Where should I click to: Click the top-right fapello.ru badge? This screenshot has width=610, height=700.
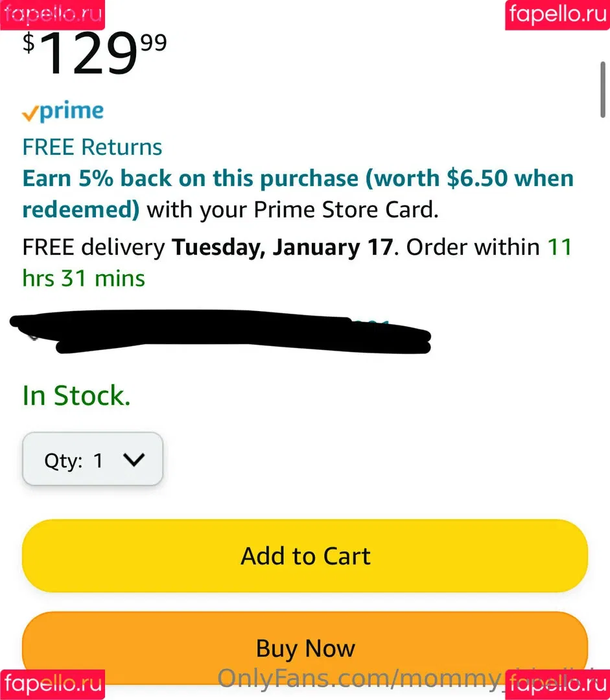pyautogui.click(x=557, y=15)
